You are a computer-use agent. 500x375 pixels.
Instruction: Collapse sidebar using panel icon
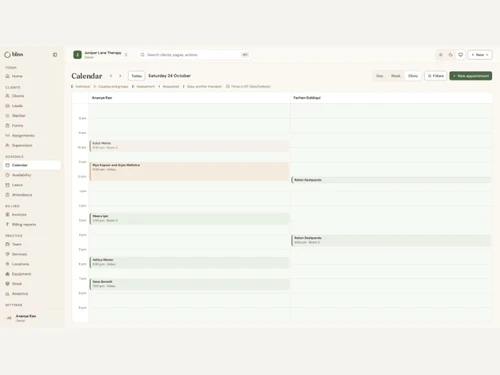[55, 55]
